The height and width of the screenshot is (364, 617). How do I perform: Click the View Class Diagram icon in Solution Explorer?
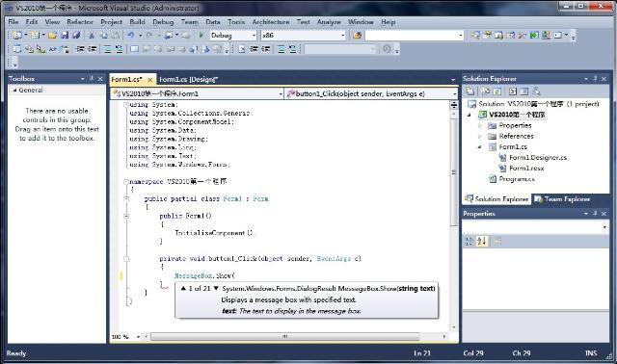coord(536,91)
